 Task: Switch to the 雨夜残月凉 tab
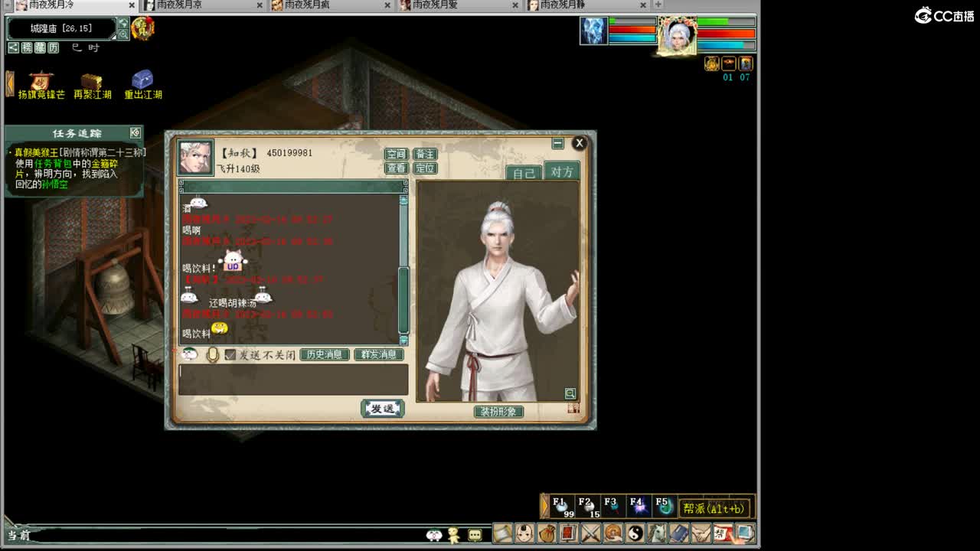(201, 5)
